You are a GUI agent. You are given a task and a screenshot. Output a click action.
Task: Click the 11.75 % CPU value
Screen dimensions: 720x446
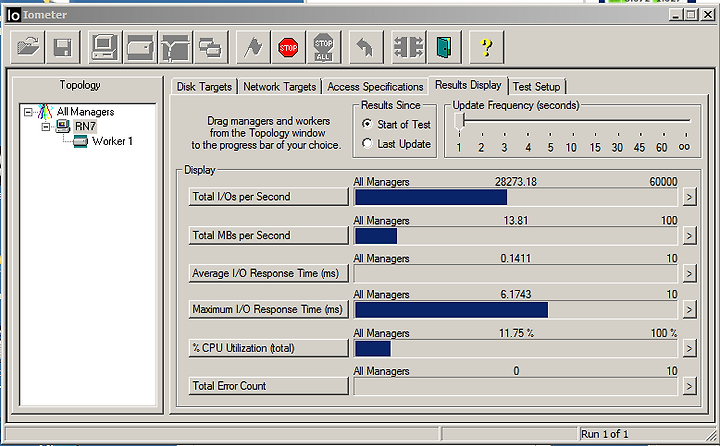tap(516, 333)
